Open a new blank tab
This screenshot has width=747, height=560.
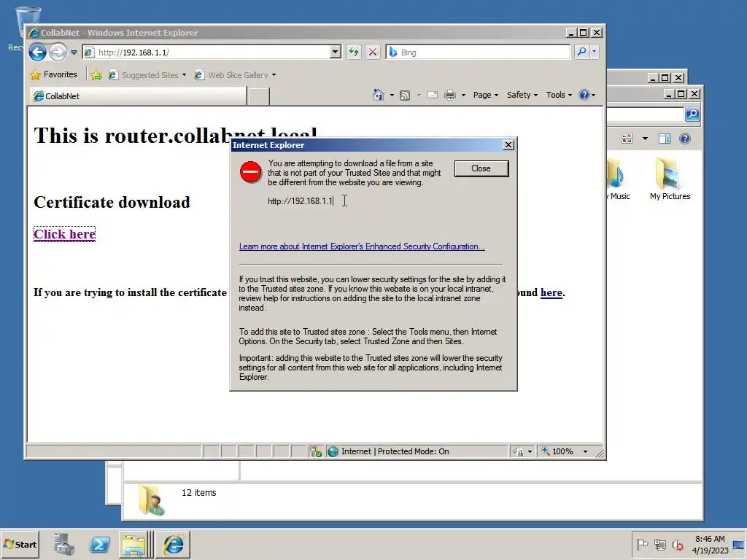(x=259, y=96)
